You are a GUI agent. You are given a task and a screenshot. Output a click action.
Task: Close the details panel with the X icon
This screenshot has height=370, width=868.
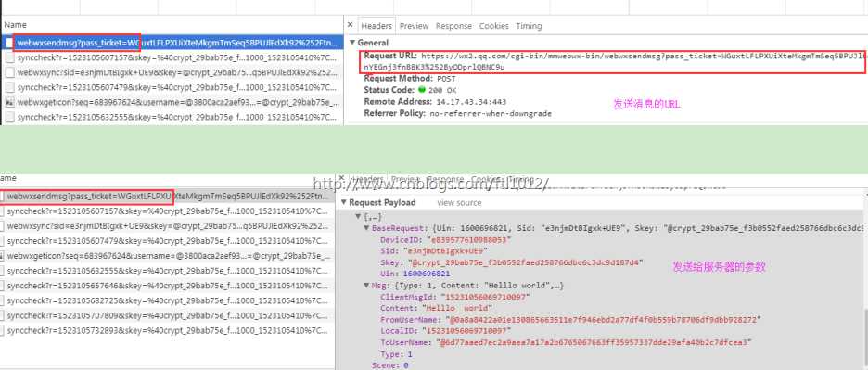click(350, 25)
